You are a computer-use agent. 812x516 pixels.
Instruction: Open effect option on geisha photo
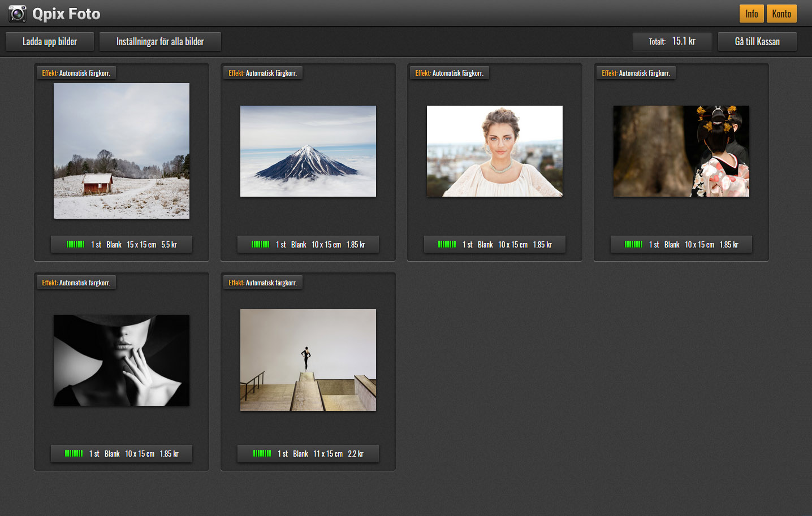pyautogui.click(x=636, y=73)
